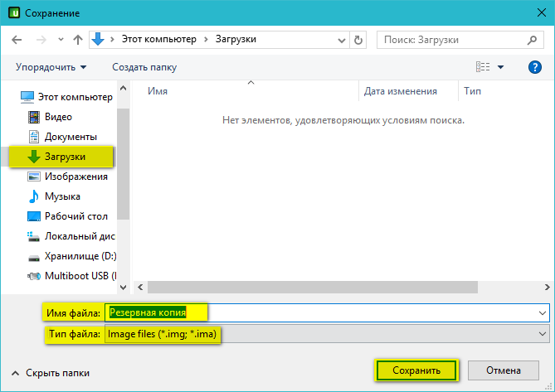Image resolution: width=555 pixels, height=392 pixels.
Task: Expand the address bar history dropdown
Action: 342,40
